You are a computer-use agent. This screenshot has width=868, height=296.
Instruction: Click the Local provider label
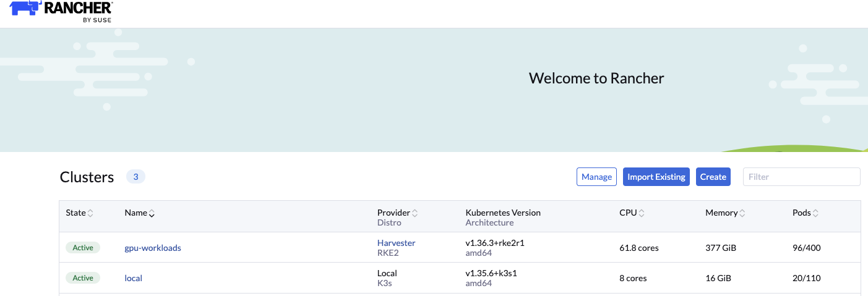coord(387,273)
